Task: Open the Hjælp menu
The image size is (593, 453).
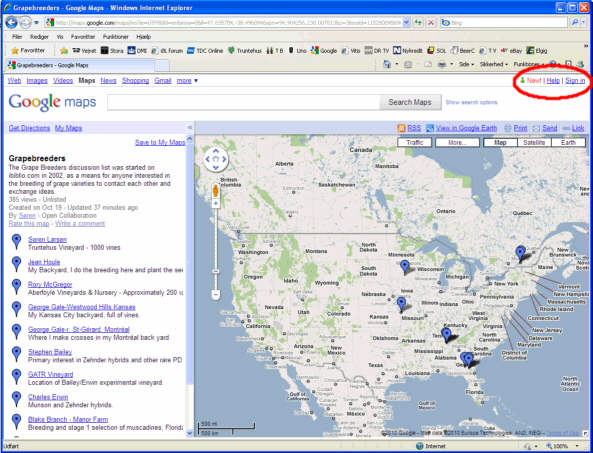Action: tap(143, 37)
